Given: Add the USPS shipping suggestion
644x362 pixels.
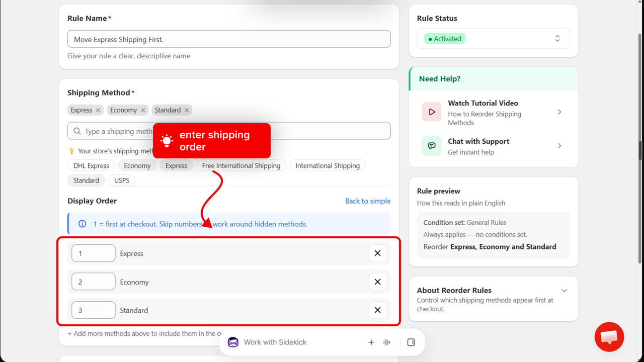Looking at the screenshot, I should (122, 180).
